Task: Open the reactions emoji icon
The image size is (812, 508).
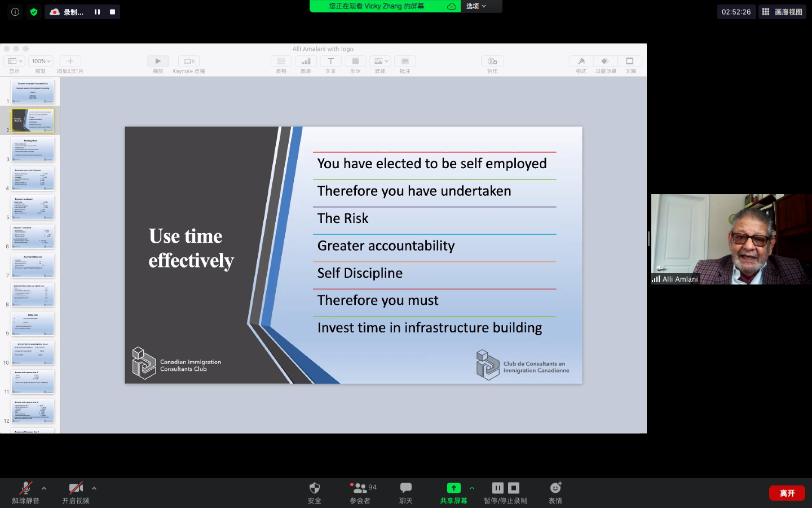Action: 556,488
